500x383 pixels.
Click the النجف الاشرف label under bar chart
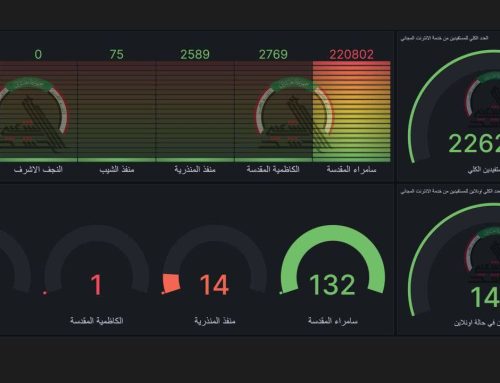tap(38, 169)
